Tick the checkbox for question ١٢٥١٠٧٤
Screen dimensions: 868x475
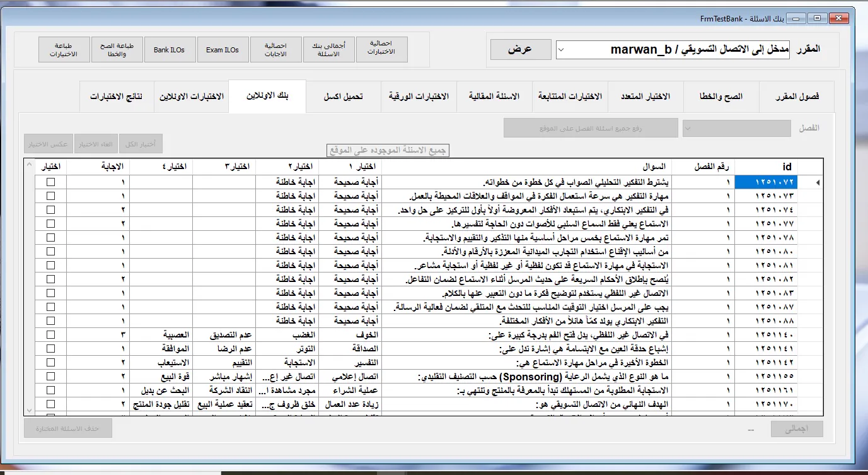pos(51,209)
